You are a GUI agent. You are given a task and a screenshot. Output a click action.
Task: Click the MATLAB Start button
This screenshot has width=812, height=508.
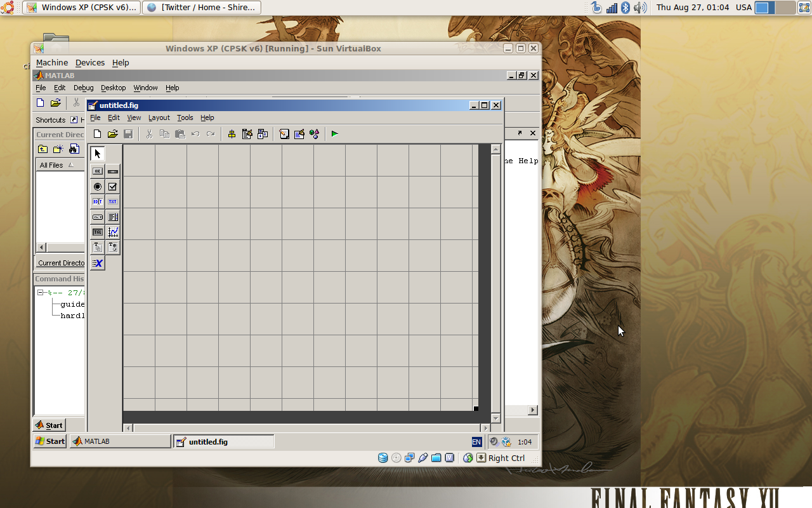click(x=49, y=425)
